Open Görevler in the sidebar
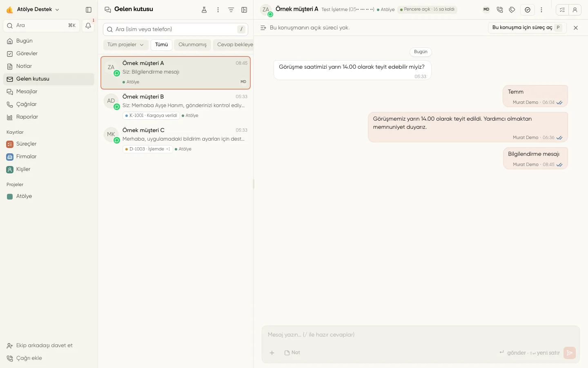 point(49,54)
